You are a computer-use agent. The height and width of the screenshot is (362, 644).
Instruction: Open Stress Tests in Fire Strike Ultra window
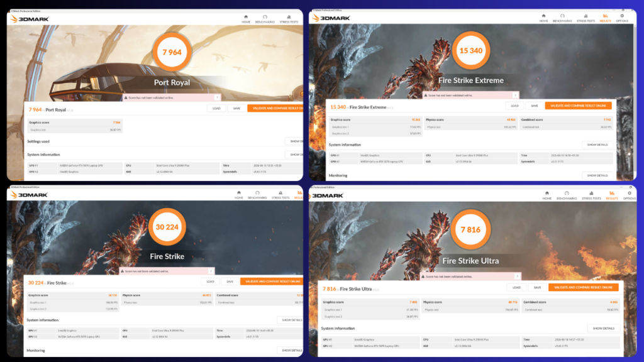pos(591,195)
